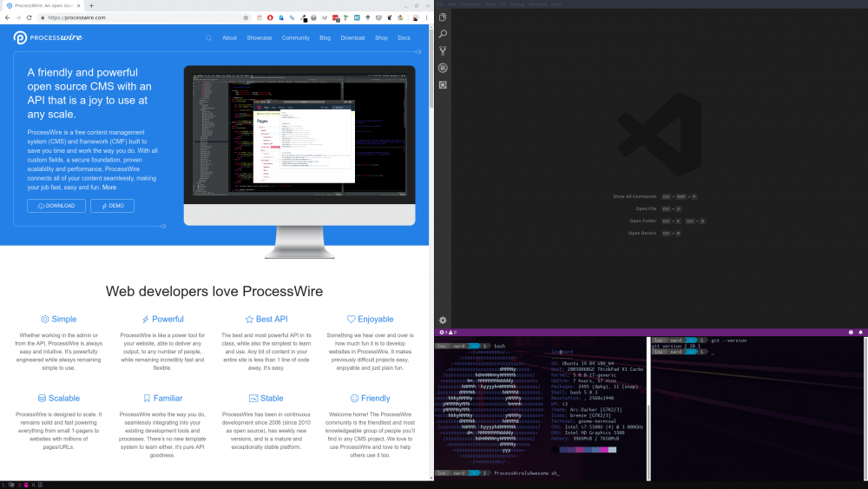Screen dimensions: 868x489
Task: Open the Selection menu in VS Code
Action: 470,4
